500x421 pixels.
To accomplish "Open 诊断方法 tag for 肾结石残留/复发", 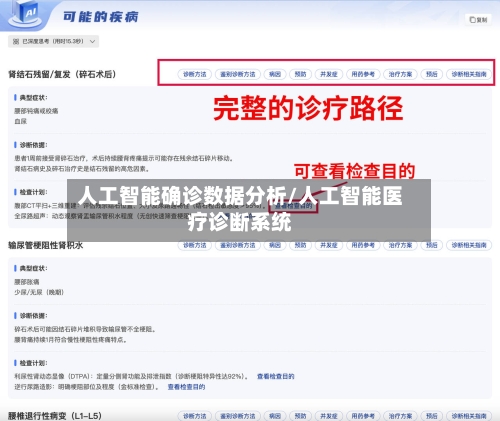I will pos(195,74).
